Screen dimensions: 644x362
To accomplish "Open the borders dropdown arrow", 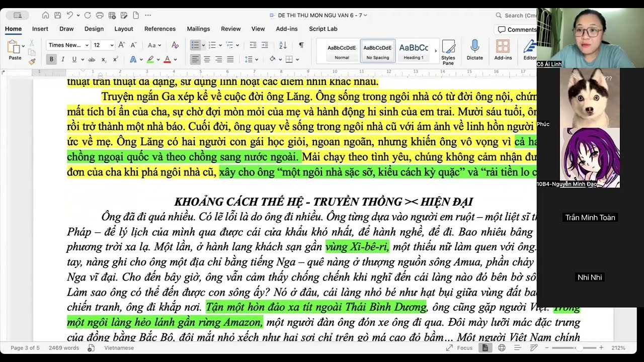I will point(297,59).
